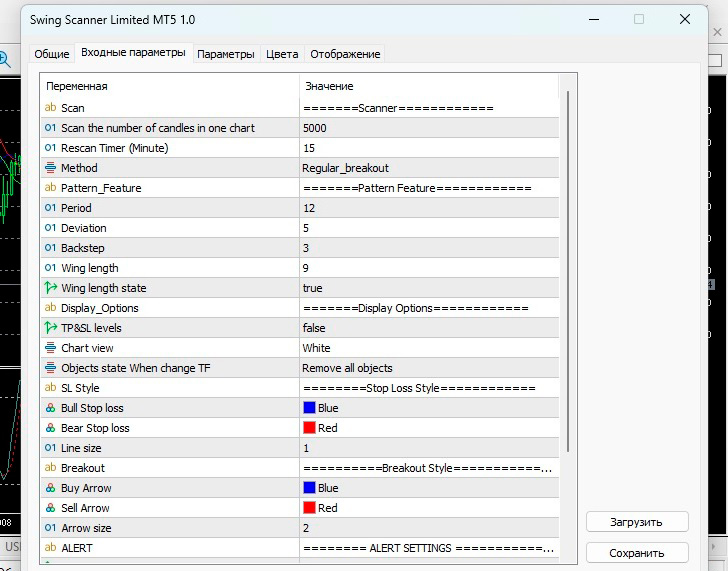Switch to the Цвета tab
This screenshot has width=728, height=571.
[282, 54]
